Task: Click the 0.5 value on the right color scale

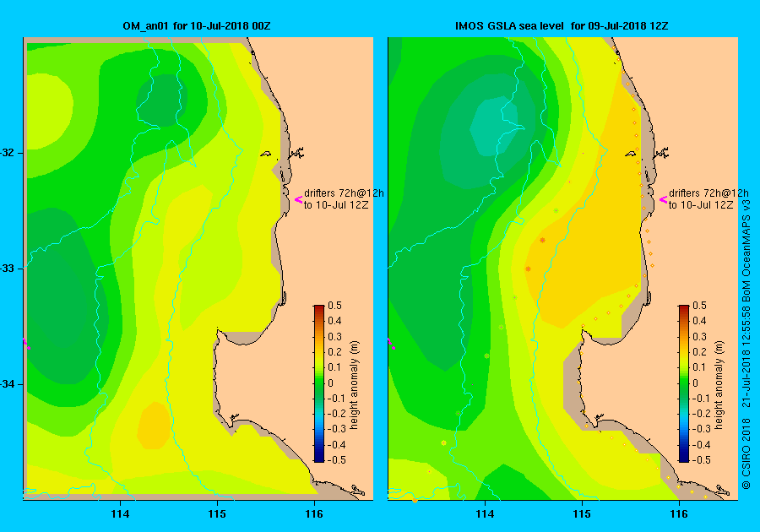Action: (x=699, y=306)
